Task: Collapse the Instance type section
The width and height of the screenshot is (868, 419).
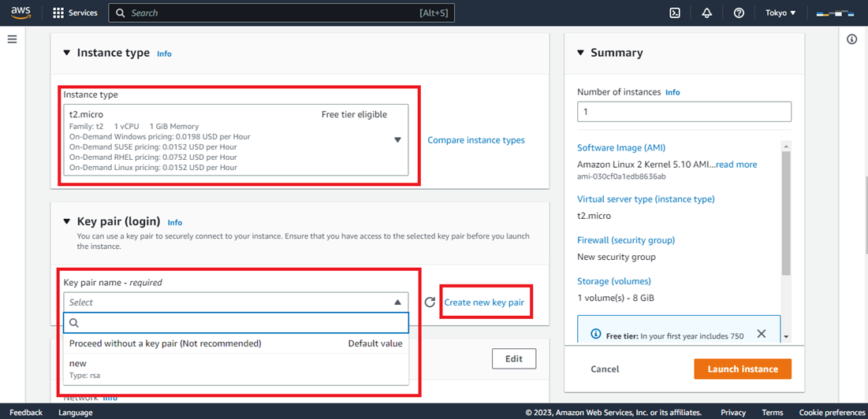Action: (x=67, y=53)
